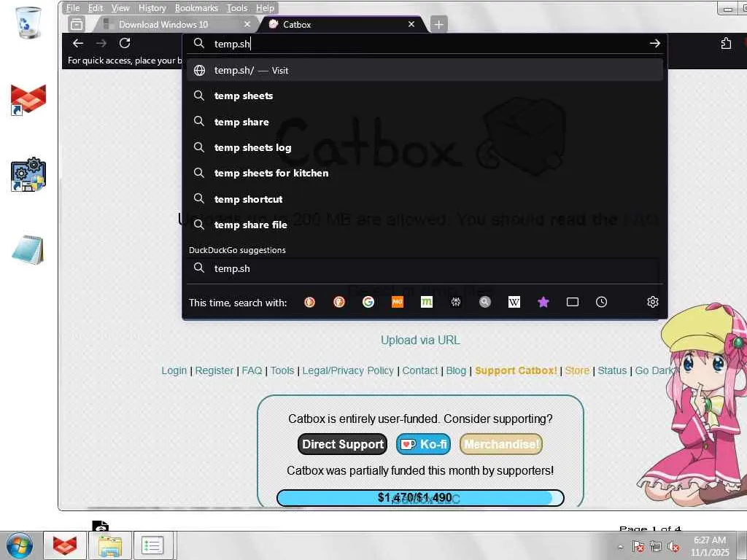Select the 'temp share' suggestion
747x560 pixels.
[425, 122]
